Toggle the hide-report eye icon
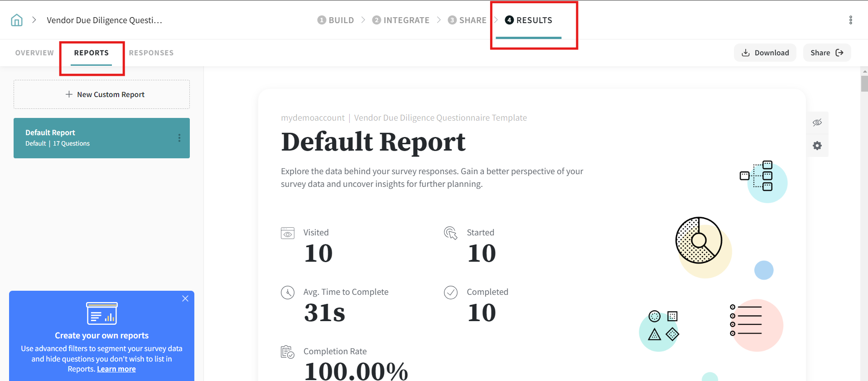 pyautogui.click(x=817, y=122)
